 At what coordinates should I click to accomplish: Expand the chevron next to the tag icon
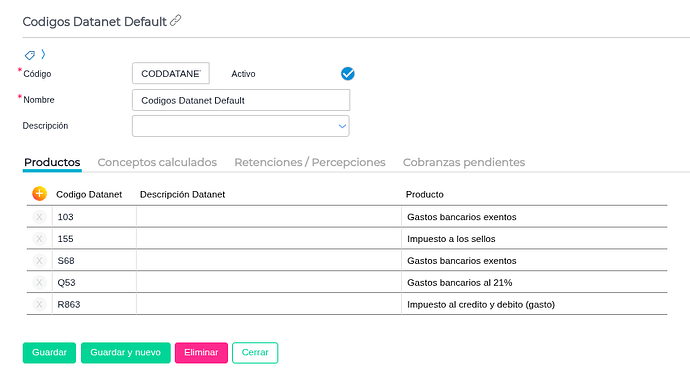coord(43,54)
